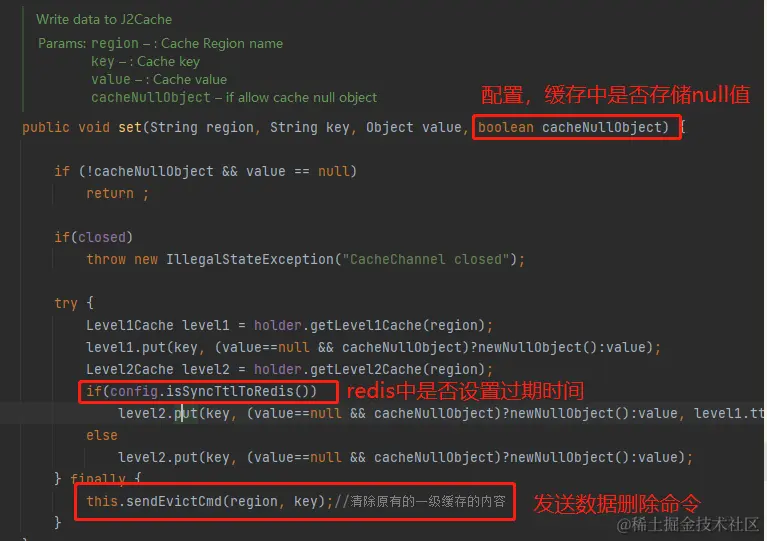
Task: Click the closed variable in if condition
Action: pos(102,237)
